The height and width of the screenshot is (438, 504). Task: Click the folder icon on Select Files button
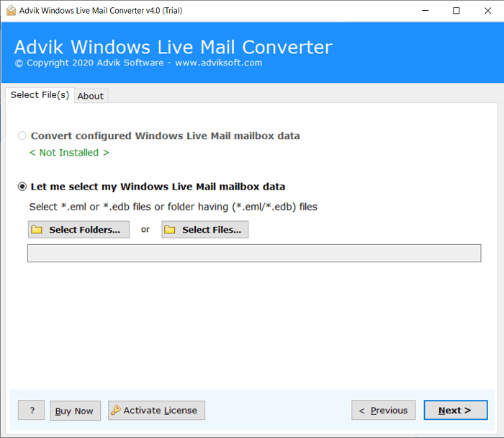click(x=170, y=230)
